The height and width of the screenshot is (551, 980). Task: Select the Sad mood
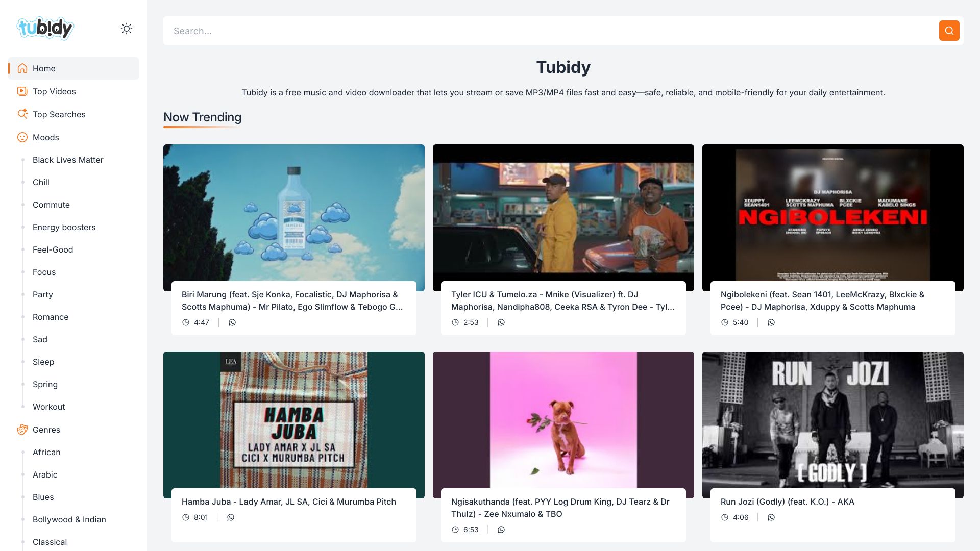click(40, 339)
